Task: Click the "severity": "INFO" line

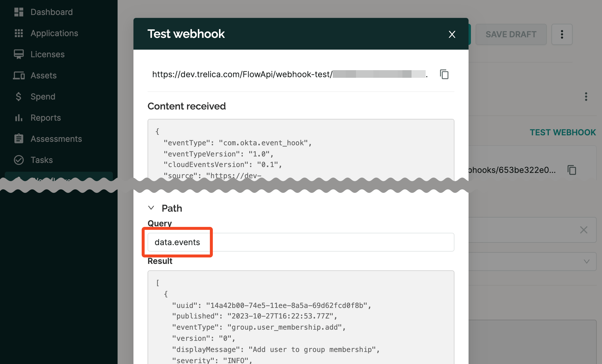Action: coord(212,360)
